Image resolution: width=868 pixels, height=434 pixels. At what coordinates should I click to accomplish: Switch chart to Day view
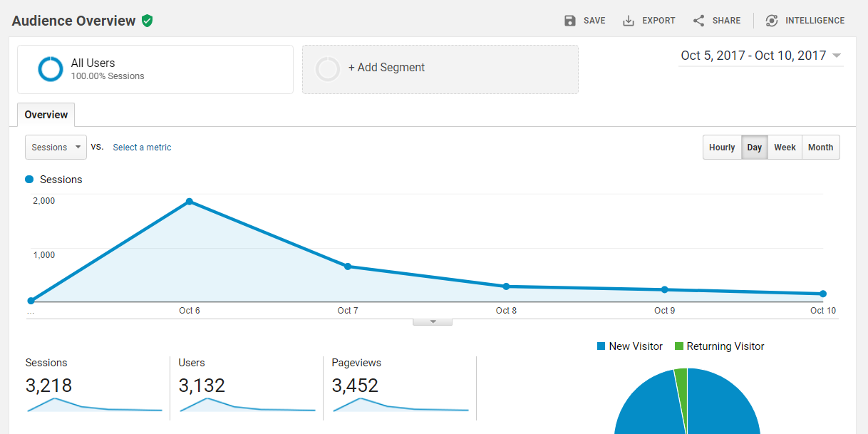755,148
